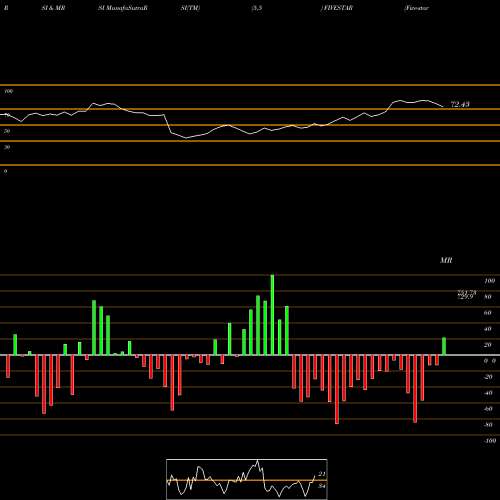Click the '(3,5' parameter text in header
This screenshot has height=500, width=500.
point(257,8)
